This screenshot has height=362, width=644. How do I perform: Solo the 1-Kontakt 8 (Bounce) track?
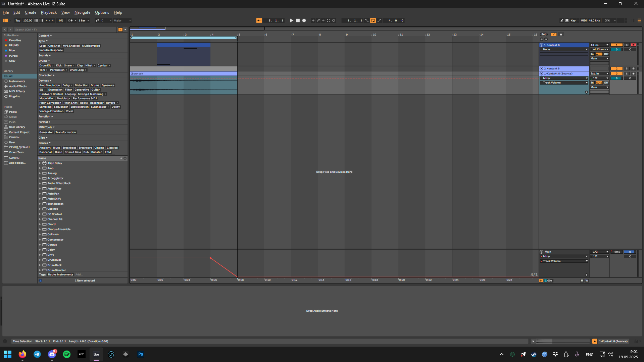pyautogui.click(x=627, y=73)
